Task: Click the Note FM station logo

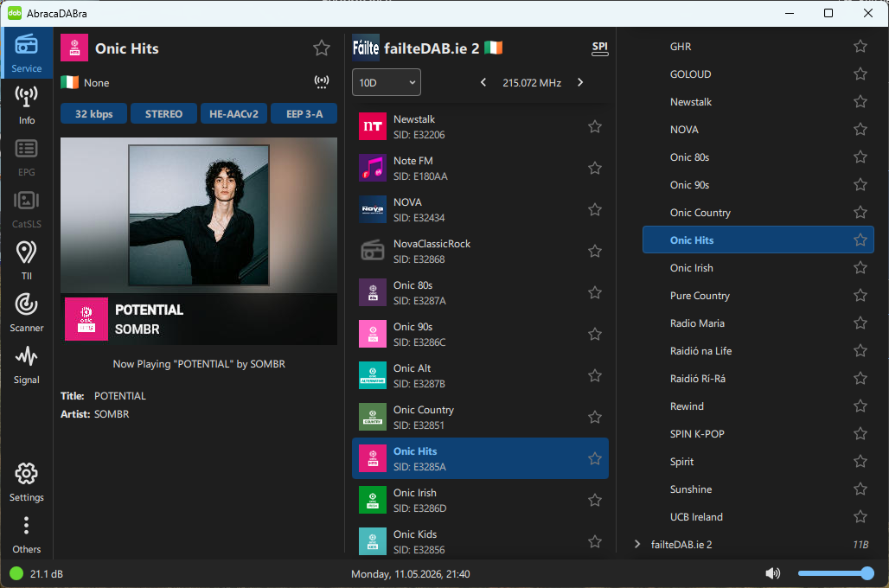Action: (x=373, y=168)
